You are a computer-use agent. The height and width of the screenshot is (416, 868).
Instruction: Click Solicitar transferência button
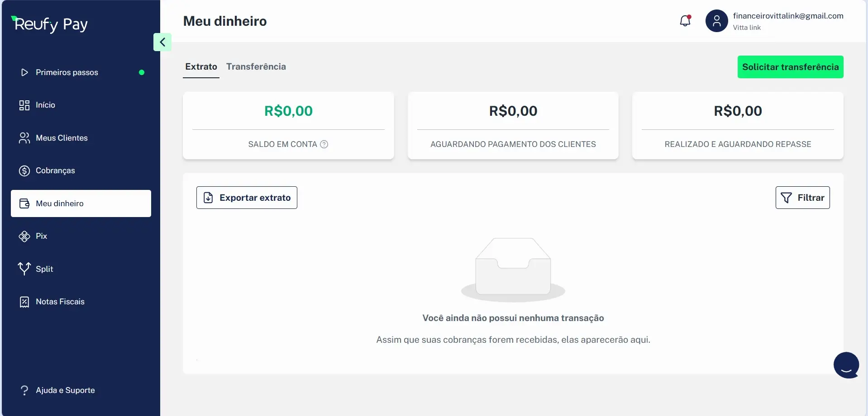790,67
